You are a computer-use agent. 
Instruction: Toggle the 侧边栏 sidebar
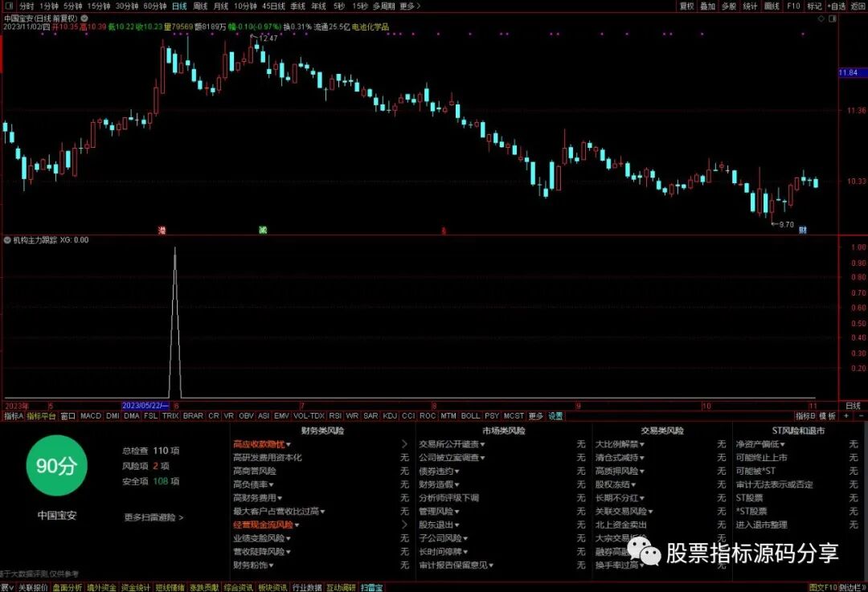click(x=851, y=587)
